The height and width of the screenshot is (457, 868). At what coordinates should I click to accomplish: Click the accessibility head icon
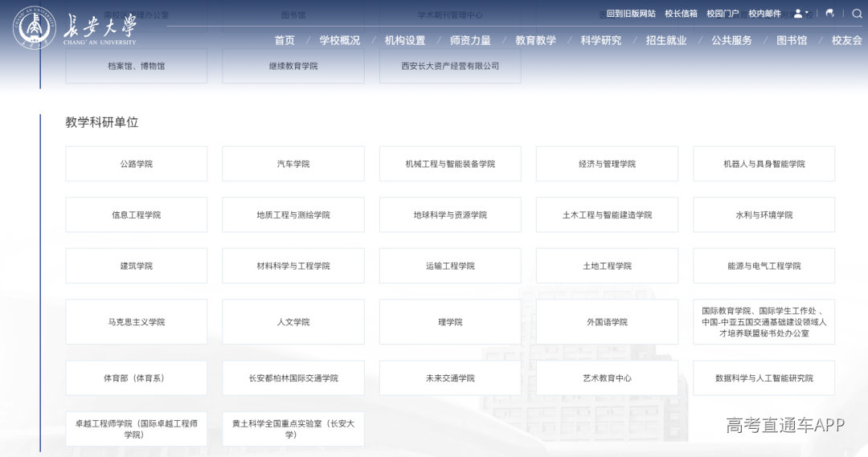pos(829,14)
